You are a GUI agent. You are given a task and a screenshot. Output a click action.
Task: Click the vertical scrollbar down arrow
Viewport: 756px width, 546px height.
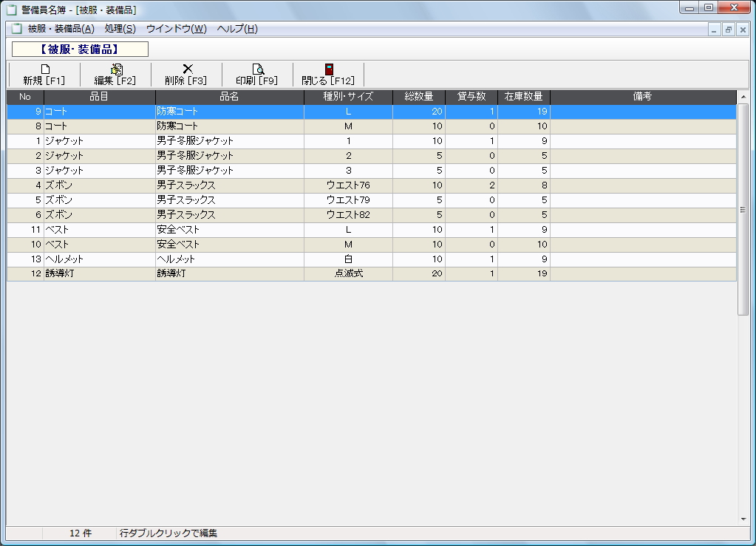(743, 519)
